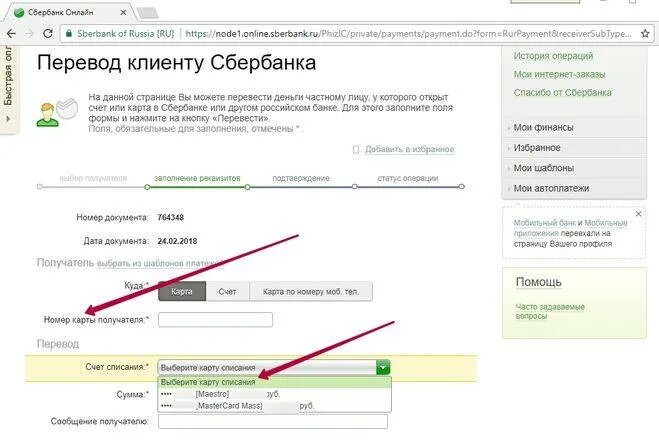
Task: Click the Сообщение получателю input field
Action: [x=273, y=421]
